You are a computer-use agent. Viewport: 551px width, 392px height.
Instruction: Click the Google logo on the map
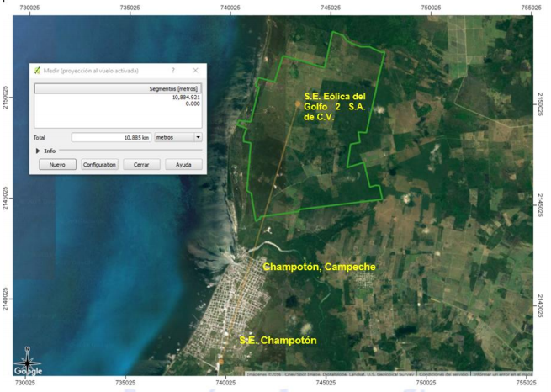(x=28, y=369)
